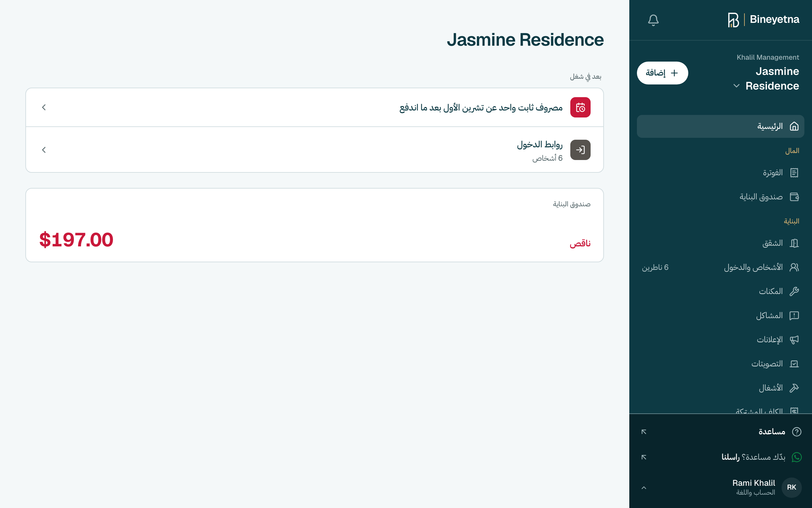Click the external arrow beside مساعدة
Viewport: 812px width, 508px height.
click(644, 432)
